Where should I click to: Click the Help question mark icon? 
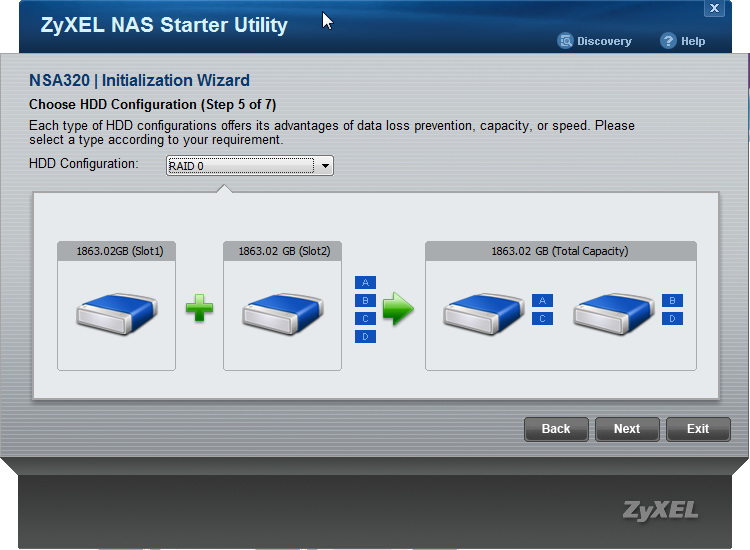pos(669,41)
